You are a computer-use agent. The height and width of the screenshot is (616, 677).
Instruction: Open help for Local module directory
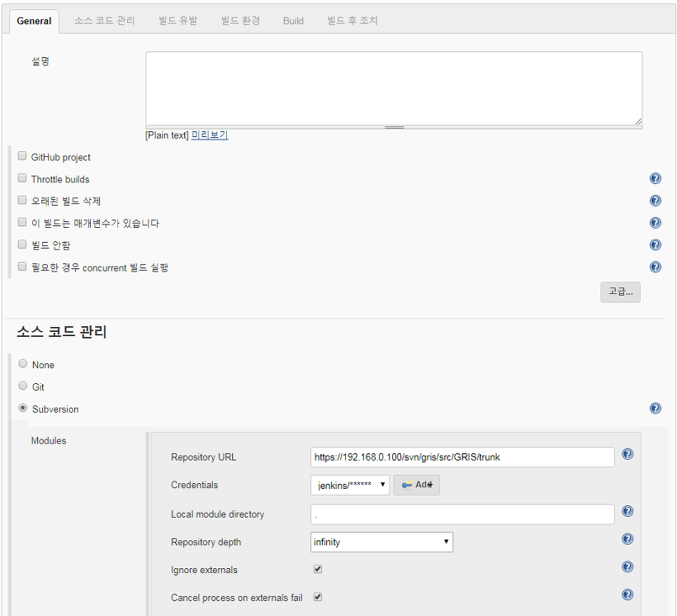tap(627, 511)
